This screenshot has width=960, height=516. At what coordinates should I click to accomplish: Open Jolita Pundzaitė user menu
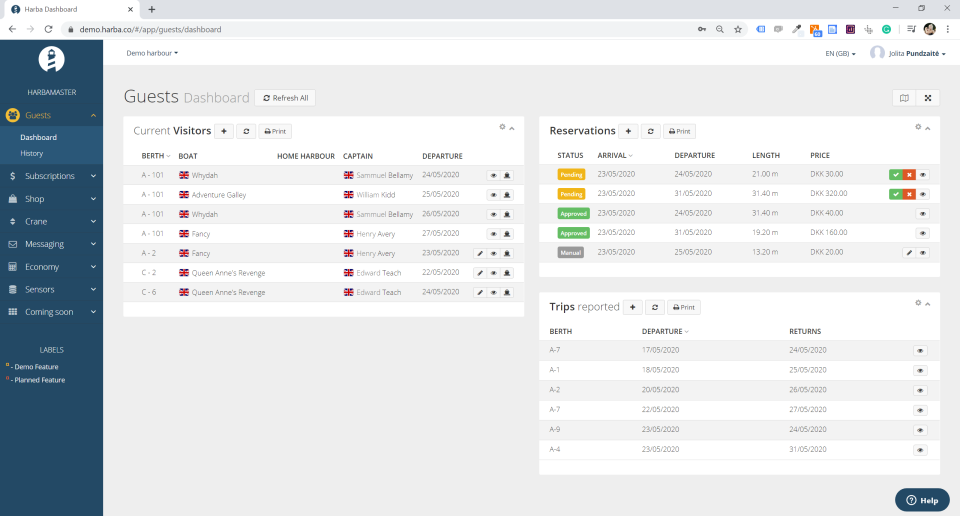click(908, 53)
